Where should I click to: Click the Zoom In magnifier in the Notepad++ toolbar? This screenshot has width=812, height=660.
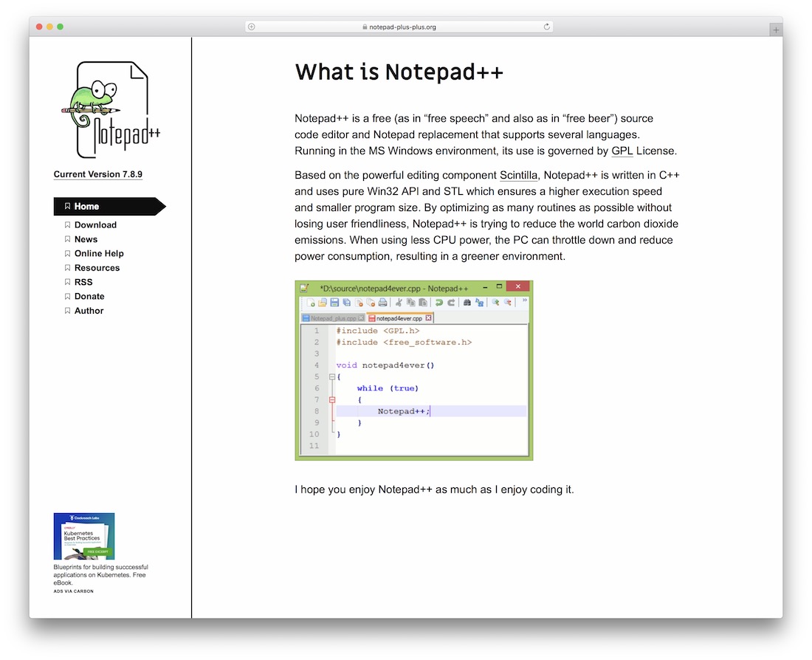coord(495,303)
